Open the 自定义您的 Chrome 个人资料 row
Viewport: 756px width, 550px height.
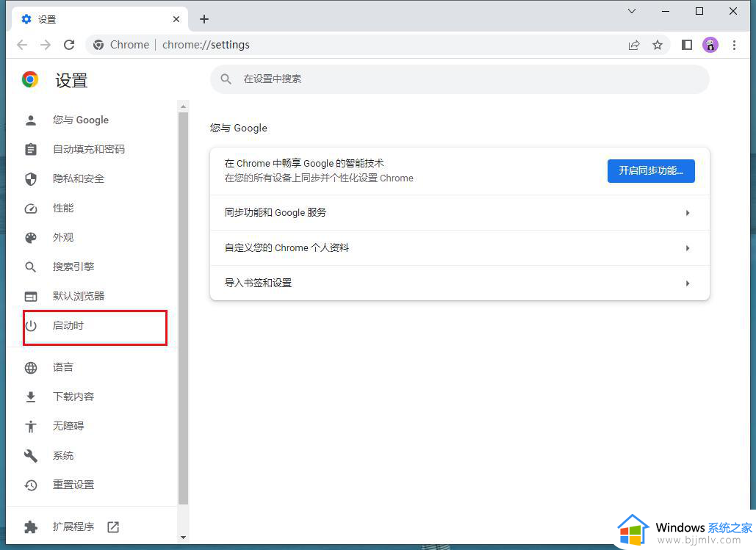[459, 247]
